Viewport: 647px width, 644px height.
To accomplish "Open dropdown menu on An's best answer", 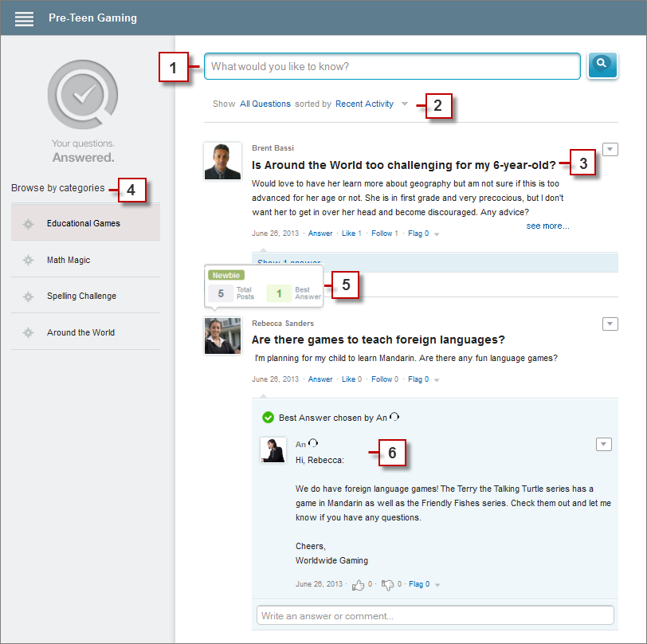I will (x=604, y=444).
